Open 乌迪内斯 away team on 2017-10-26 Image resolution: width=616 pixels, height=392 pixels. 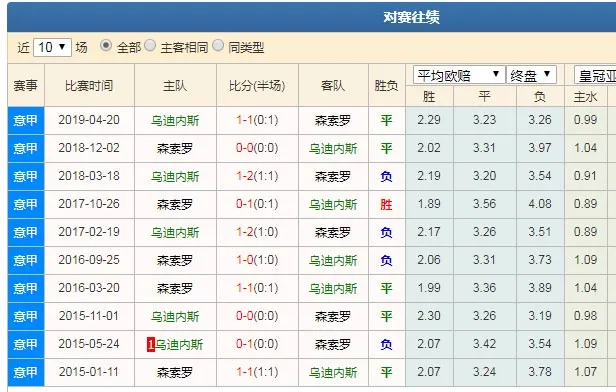(333, 204)
